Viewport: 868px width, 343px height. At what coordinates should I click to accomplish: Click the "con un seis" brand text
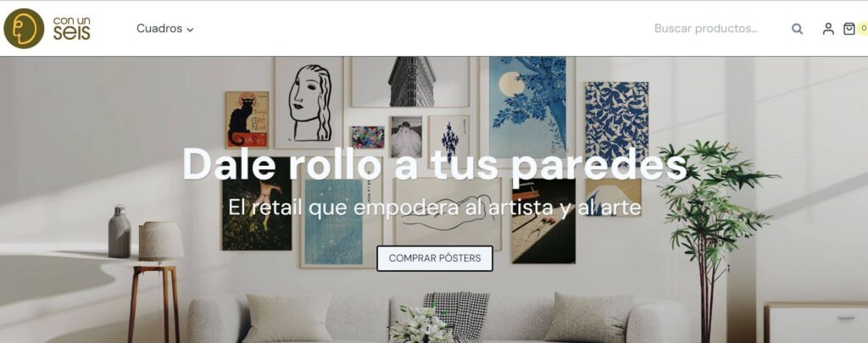(x=72, y=29)
